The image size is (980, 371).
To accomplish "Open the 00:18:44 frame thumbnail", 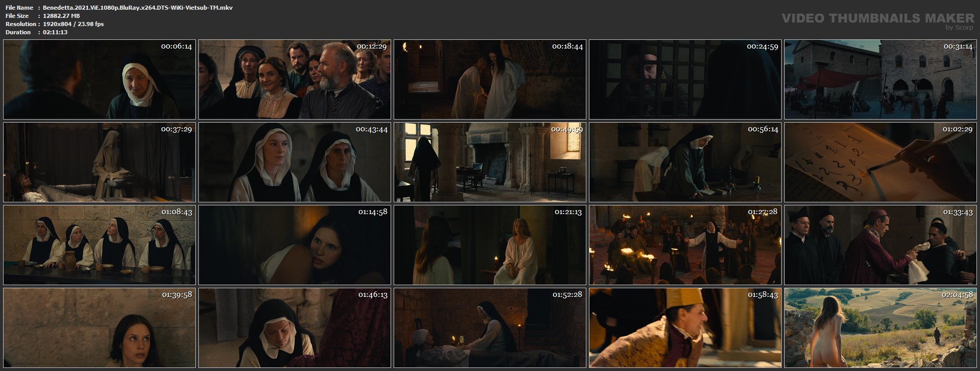I will point(490,79).
